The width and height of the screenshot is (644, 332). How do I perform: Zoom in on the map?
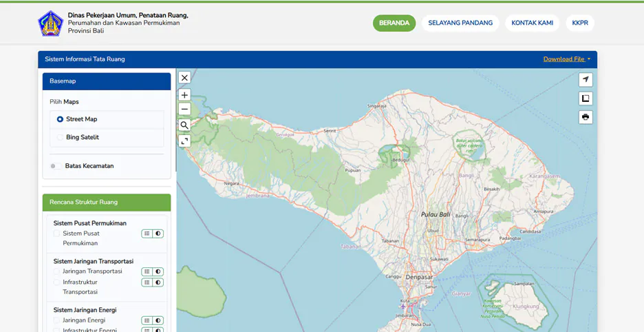[x=184, y=95]
